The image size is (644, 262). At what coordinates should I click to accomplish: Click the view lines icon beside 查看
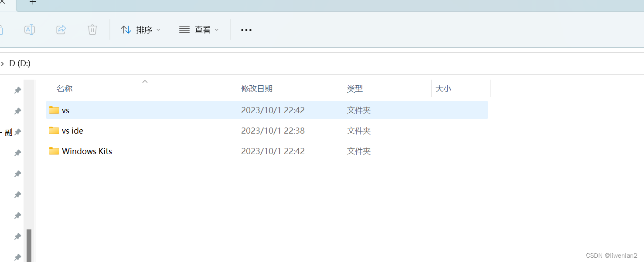pos(184,29)
